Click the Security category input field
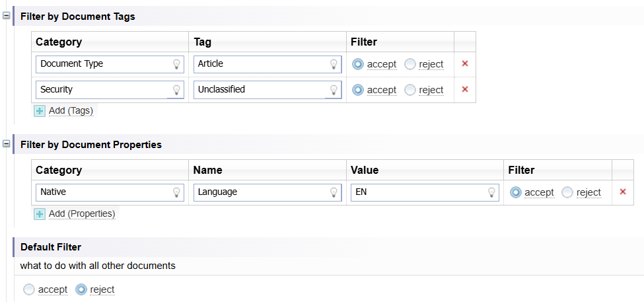The width and height of the screenshot is (644, 302). coord(102,90)
